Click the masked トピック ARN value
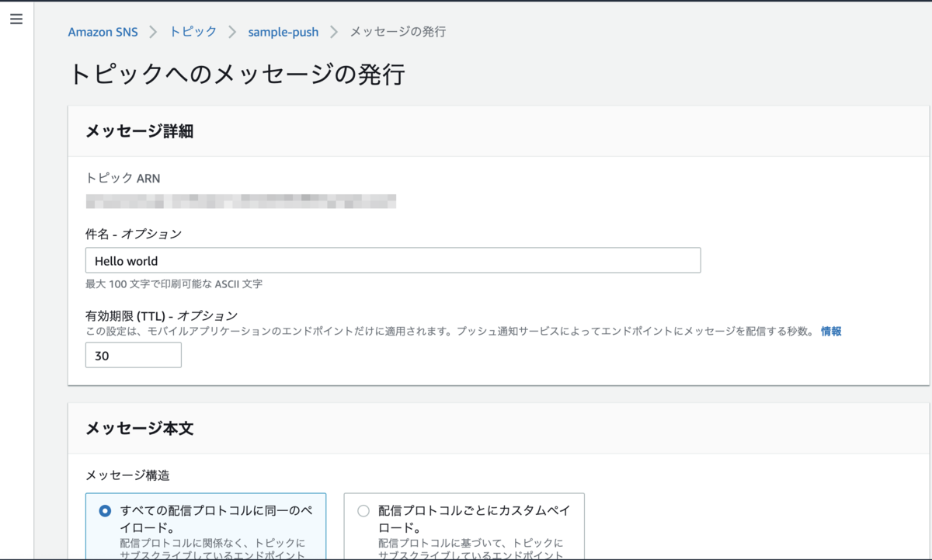 point(241,201)
